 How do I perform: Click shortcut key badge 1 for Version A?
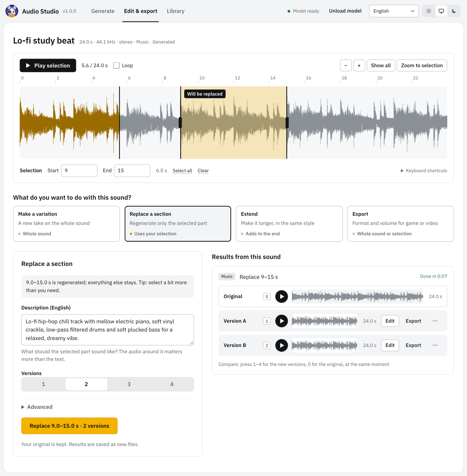click(267, 321)
